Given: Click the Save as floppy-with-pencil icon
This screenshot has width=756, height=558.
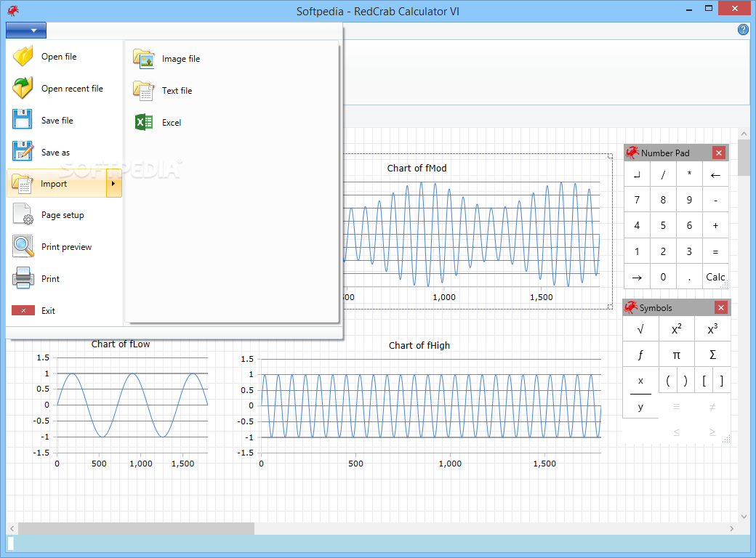Looking at the screenshot, I should pos(23,152).
